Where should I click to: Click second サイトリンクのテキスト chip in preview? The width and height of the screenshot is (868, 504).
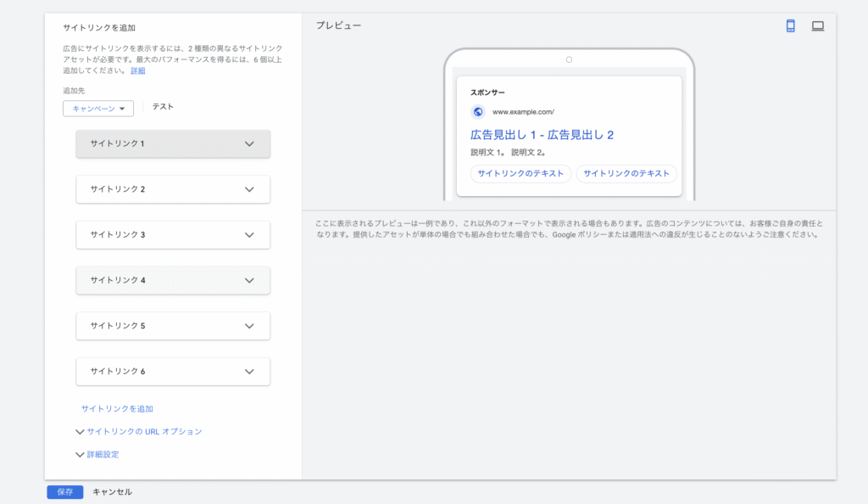(626, 174)
